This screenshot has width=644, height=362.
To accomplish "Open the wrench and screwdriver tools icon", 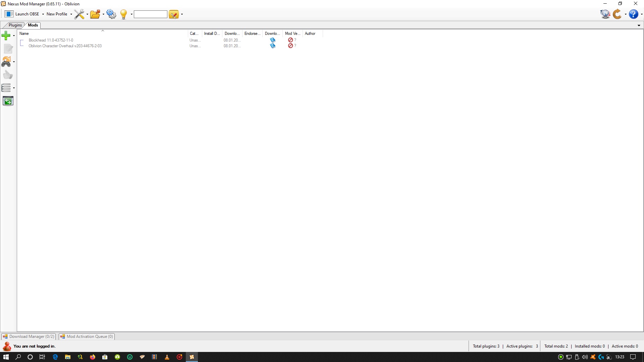I will tap(79, 14).
